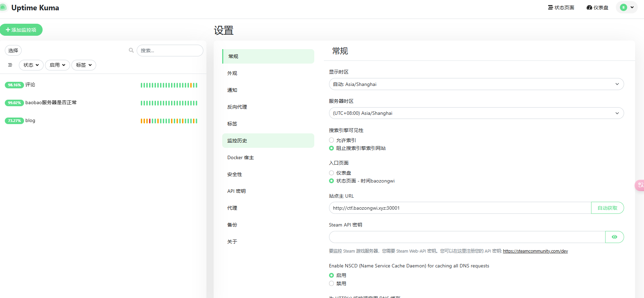Select 仪表盘 as the entry page

pyautogui.click(x=331, y=173)
